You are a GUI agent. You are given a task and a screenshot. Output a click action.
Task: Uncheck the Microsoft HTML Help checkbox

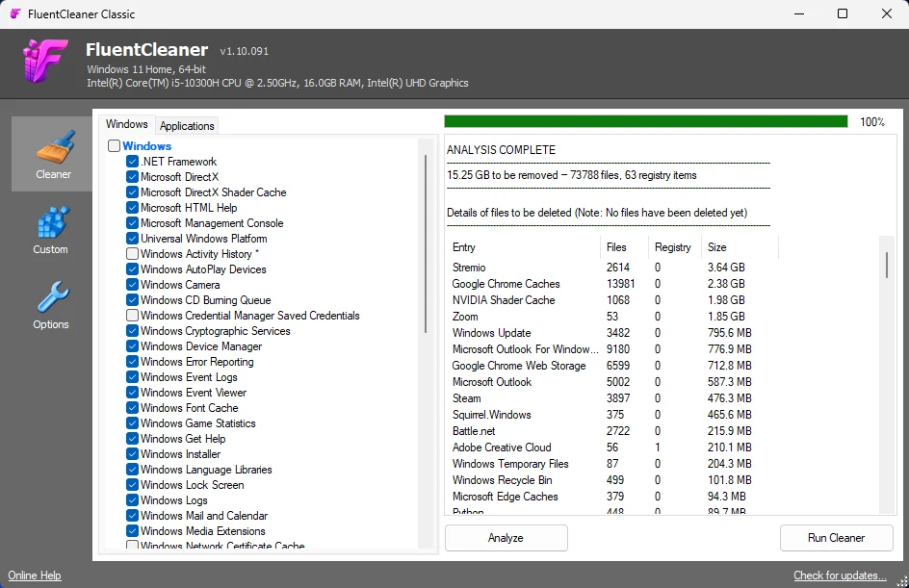pyautogui.click(x=132, y=208)
